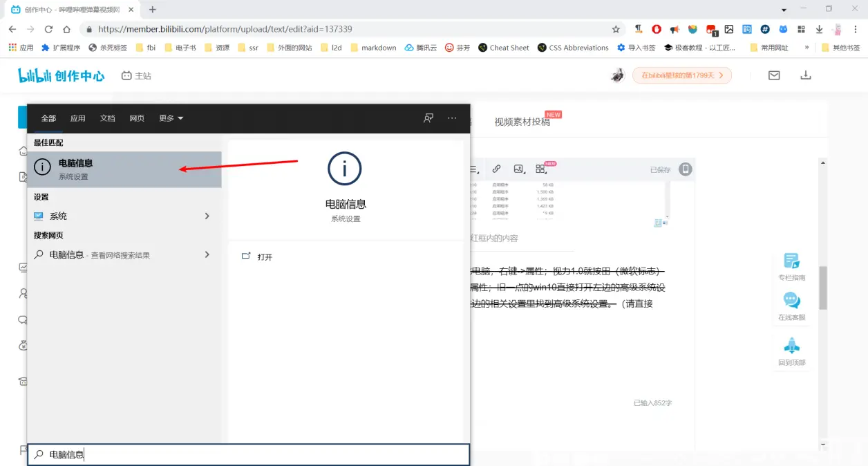Open the 腾讯云 bookmark
Viewport: 868px width, 466px height.
(421, 48)
